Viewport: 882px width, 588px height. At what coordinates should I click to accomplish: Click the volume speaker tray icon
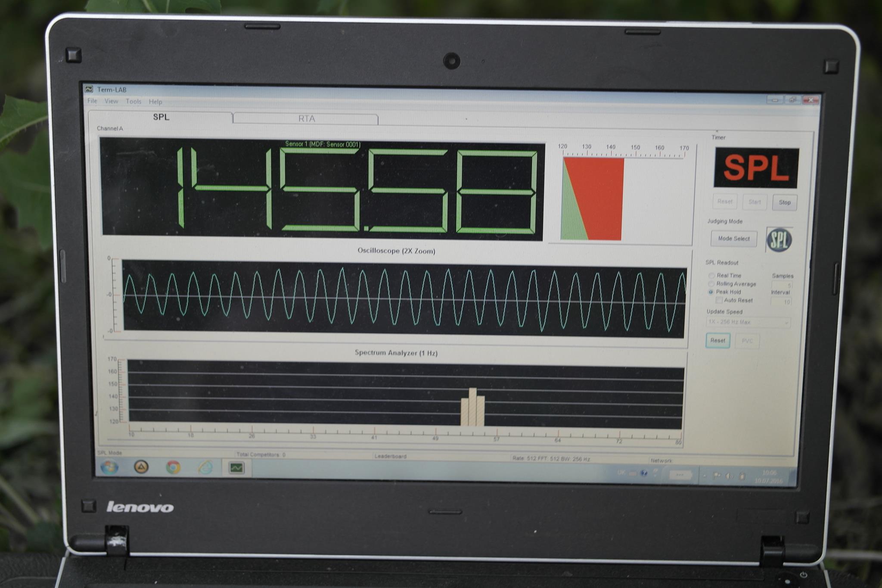tap(729, 476)
